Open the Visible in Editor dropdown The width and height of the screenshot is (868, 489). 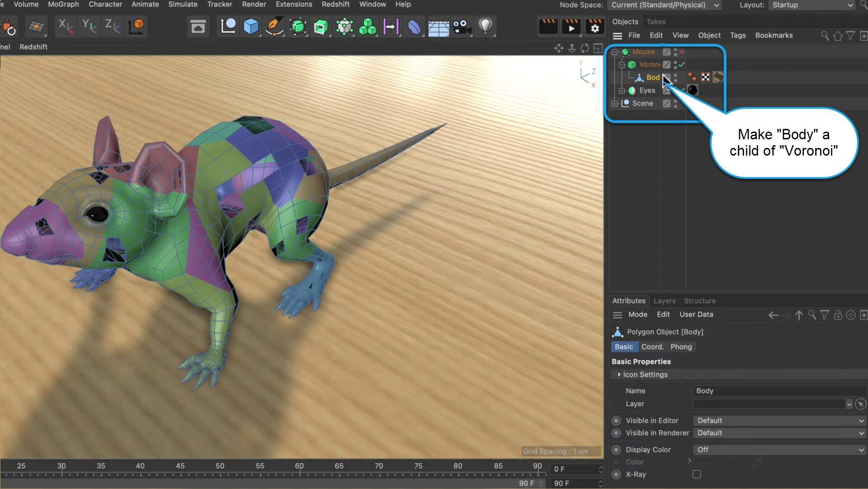click(x=778, y=420)
